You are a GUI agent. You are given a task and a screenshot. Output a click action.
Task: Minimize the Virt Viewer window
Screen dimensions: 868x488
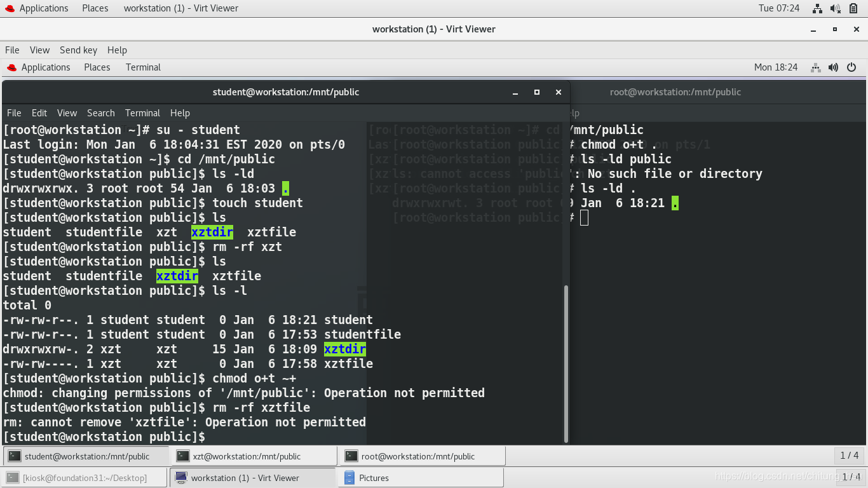point(813,29)
